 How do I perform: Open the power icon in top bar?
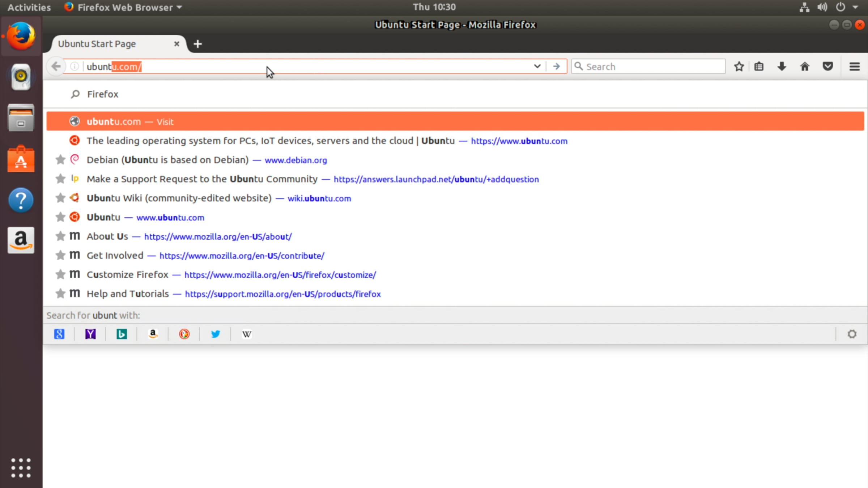tap(841, 7)
